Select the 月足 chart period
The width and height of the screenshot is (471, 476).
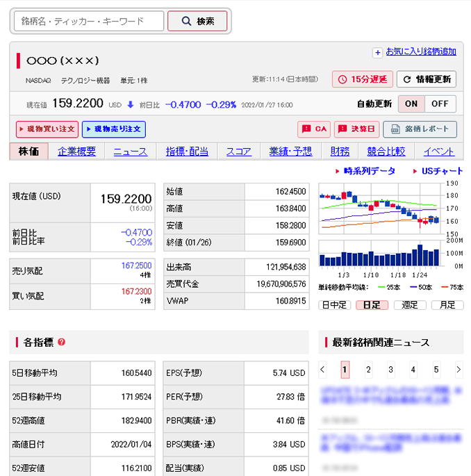click(447, 305)
